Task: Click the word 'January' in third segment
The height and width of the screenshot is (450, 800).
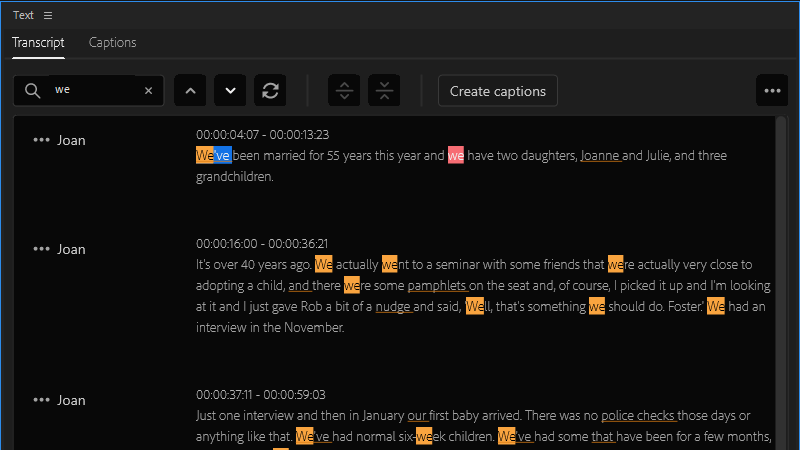Action: tap(383, 416)
